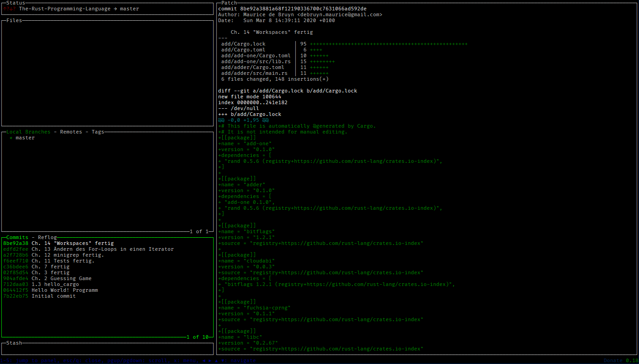
Task: Click the '+name = "add-one"' line
Action: coord(245,143)
